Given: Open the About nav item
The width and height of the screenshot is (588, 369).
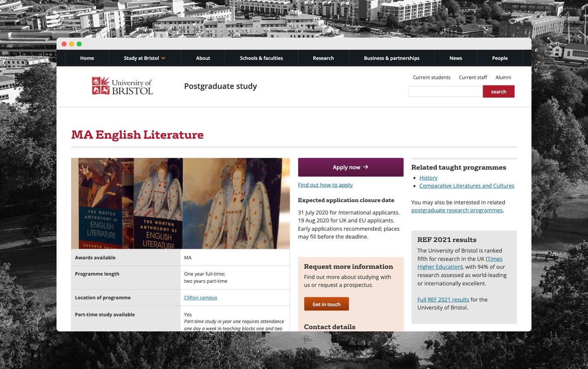Looking at the screenshot, I should [x=203, y=58].
